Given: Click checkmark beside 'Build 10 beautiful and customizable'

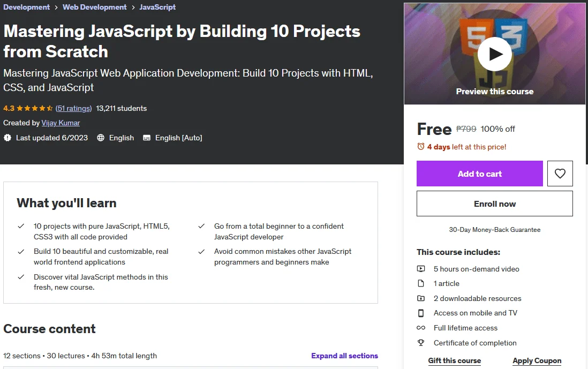Looking at the screenshot, I should tap(21, 252).
